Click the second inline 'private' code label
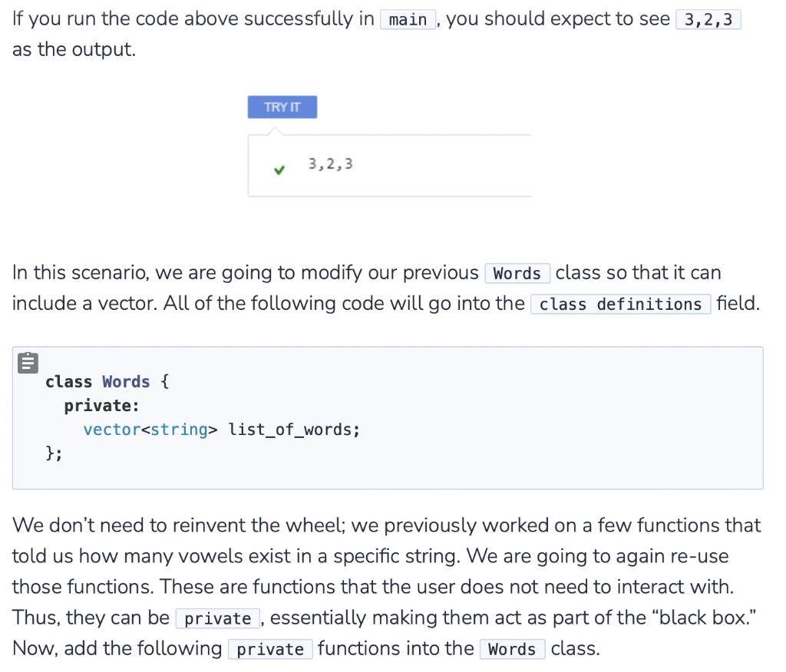This screenshot has width=786, height=672. pos(270,650)
